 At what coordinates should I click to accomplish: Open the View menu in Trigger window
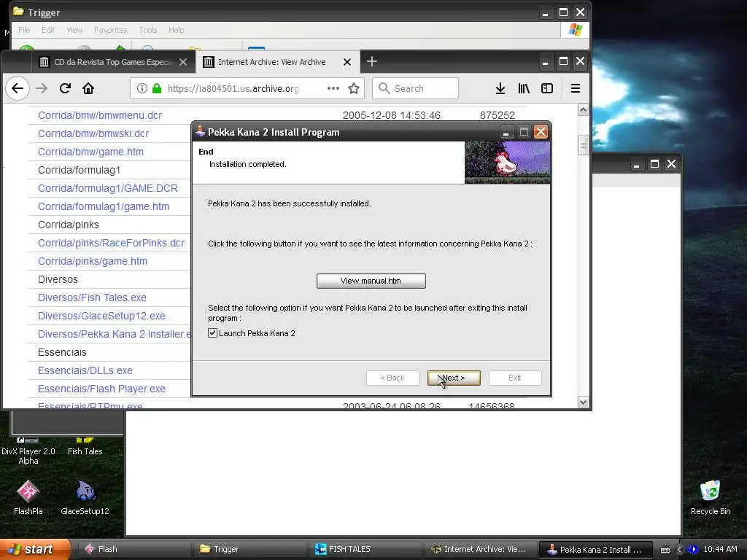75,30
